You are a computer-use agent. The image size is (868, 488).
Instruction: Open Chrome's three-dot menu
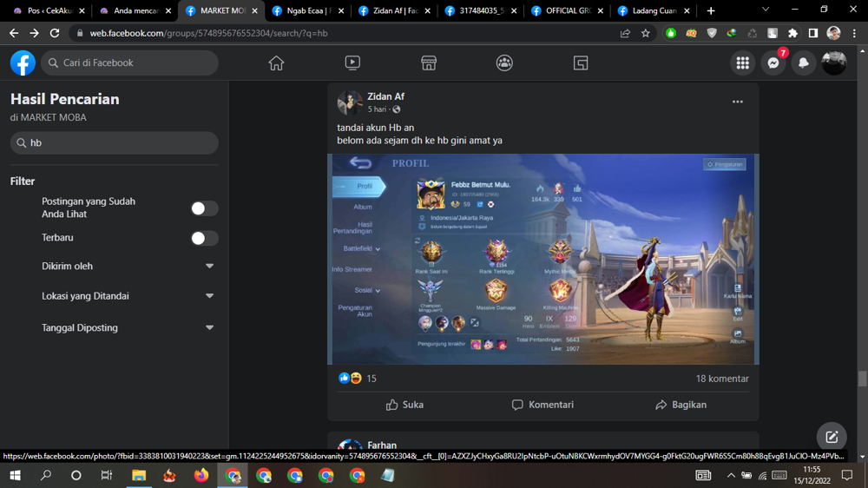tap(854, 33)
